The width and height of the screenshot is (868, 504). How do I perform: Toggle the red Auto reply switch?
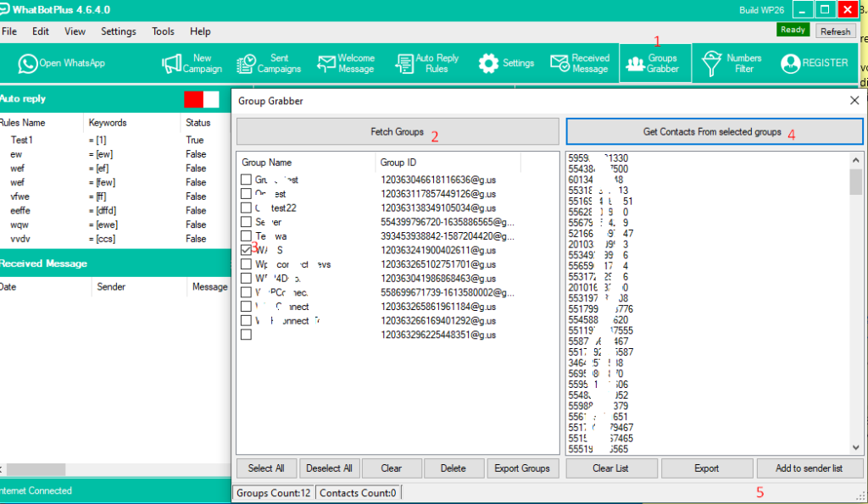point(201,99)
